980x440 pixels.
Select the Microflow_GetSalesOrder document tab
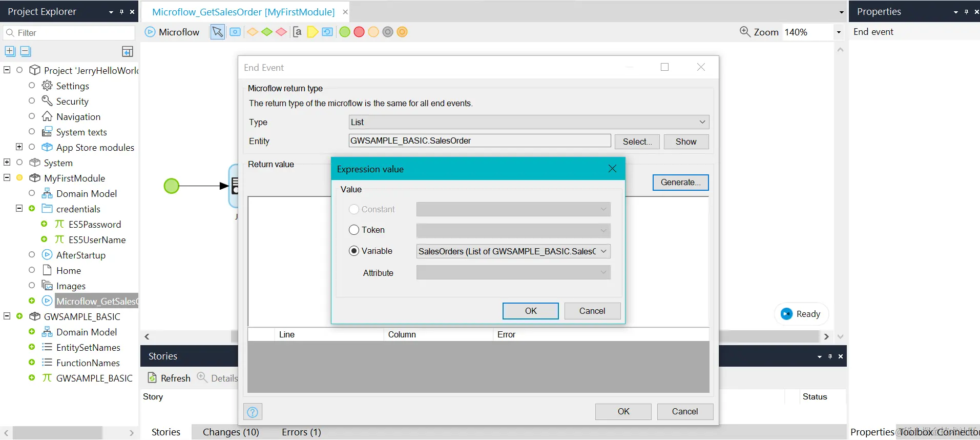pos(243,12)
